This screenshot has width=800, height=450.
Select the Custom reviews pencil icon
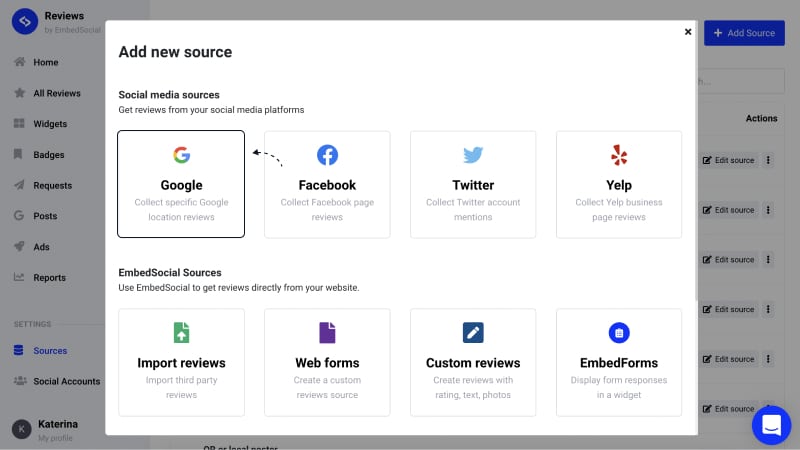click(473, 333)
